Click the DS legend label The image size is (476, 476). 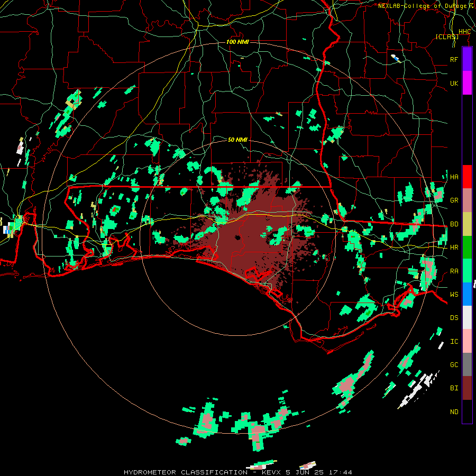pyautogui.click(x=454, y=317)
